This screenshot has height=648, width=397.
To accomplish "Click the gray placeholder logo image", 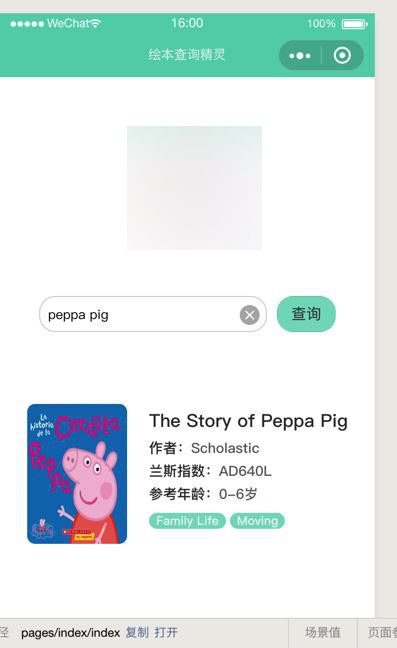I will (x=194, y=188).
